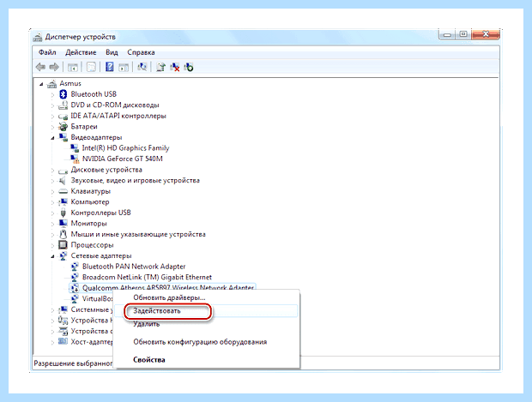Click the Bluetooth PAN adapter icon
Image resolution: width=532 pixels, height=402 pixels.
click(x=75, y=267)
